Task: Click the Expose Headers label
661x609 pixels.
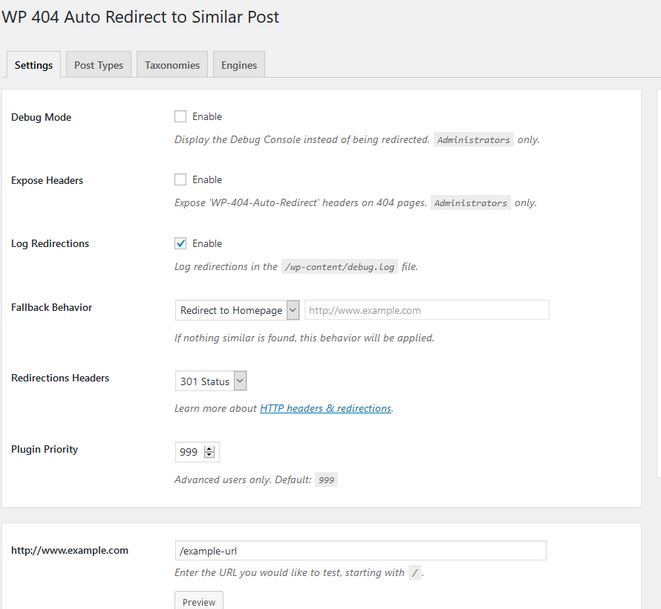Action: click(47, 180)
